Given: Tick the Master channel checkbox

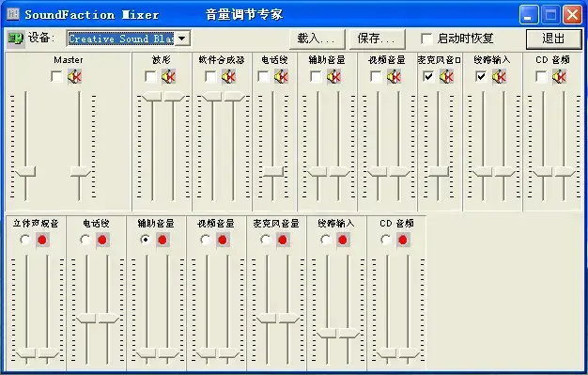Looking at the screenshot, I should click(56, 77).
